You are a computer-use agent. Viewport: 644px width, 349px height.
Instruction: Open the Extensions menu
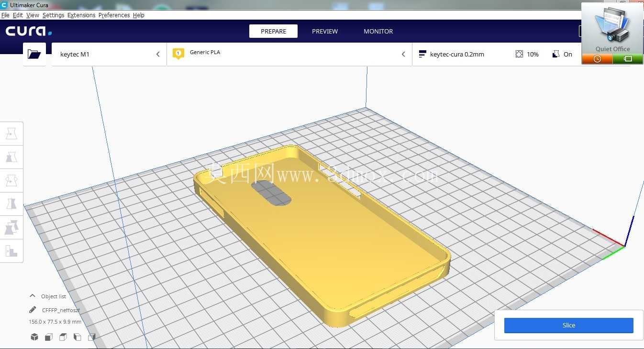coord(81,15)
